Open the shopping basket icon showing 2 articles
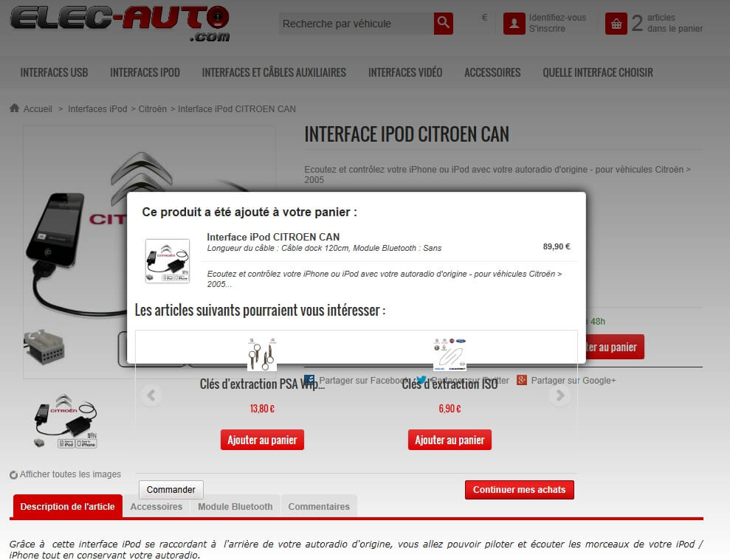Image resolution: width=730 pixels, height=560 pixels. point(616,23)
